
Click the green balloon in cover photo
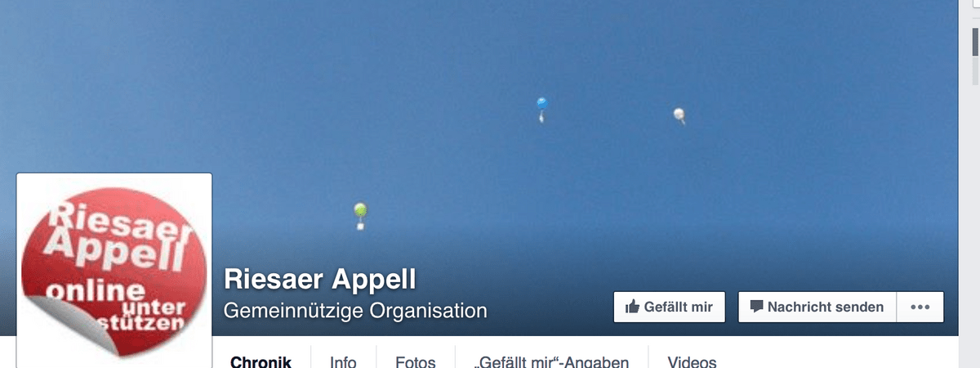click(360, 215)
